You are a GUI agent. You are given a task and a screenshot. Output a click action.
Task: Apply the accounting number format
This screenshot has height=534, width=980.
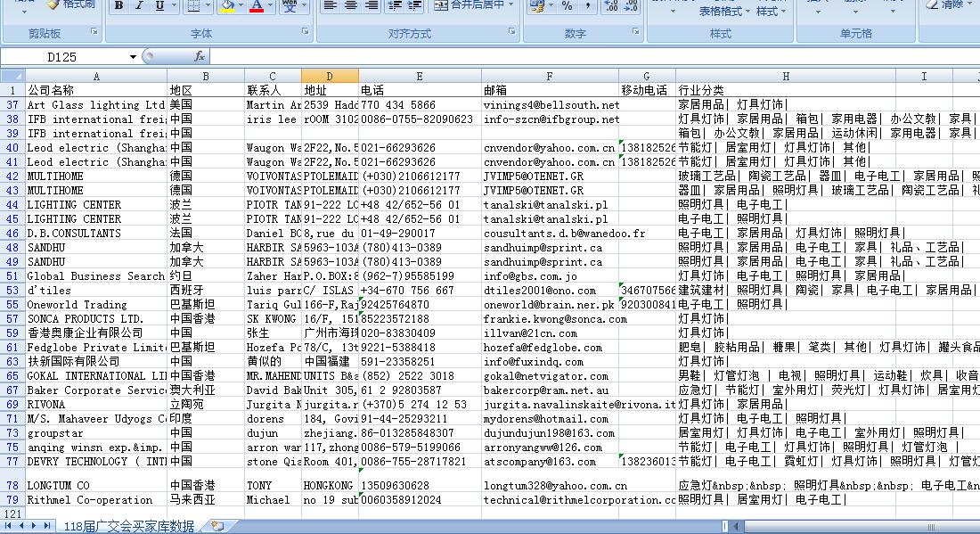point(536,5)
